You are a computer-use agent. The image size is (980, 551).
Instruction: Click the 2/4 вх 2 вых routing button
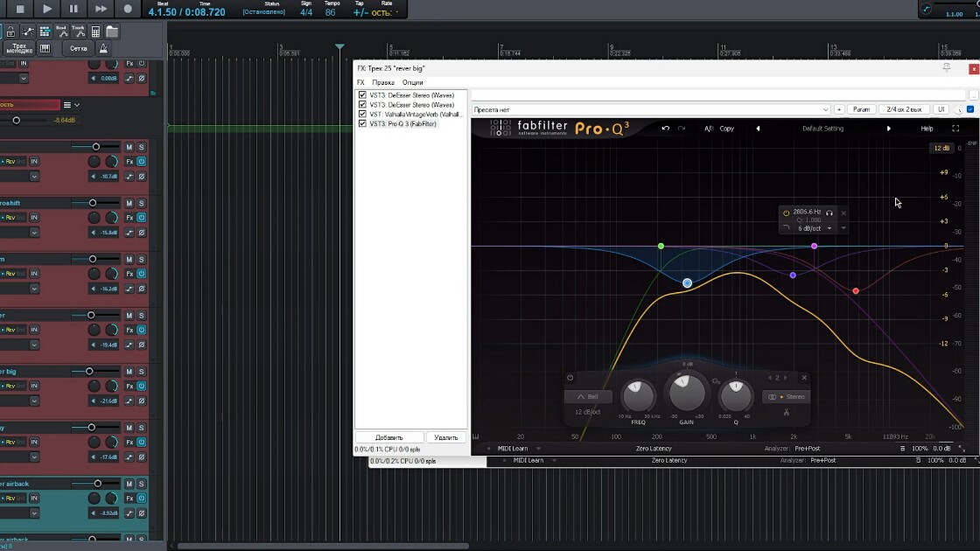(x=904, y=110)
